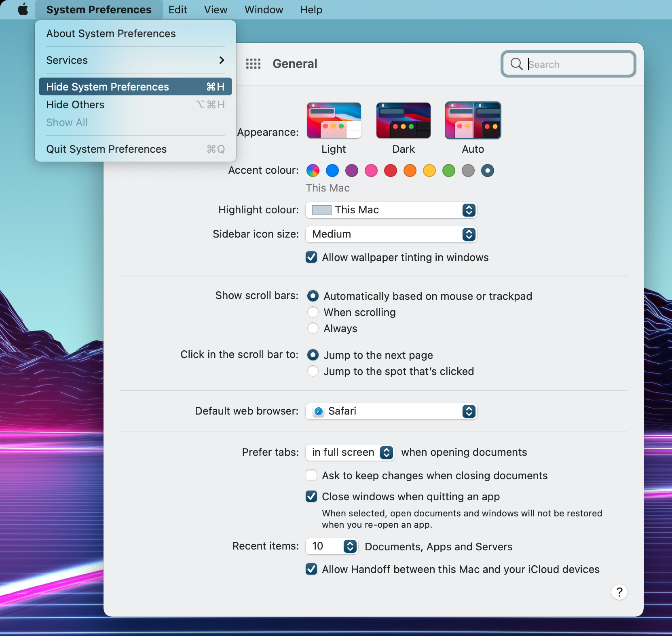Click About System Preferences
This screenshot has height=636, width=672.
coord(135,34)
